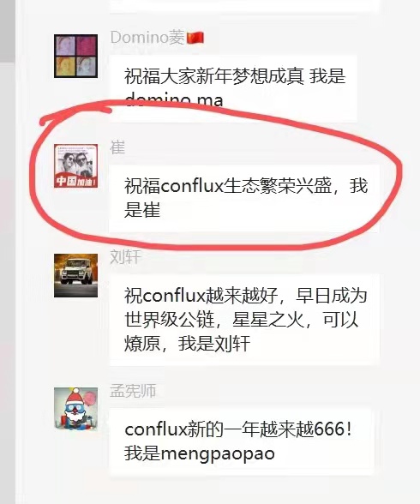The width and height of the screenshot is (420, 504).
Task: Select message conflux新的一年越来越666
Action: click(242, 441)
